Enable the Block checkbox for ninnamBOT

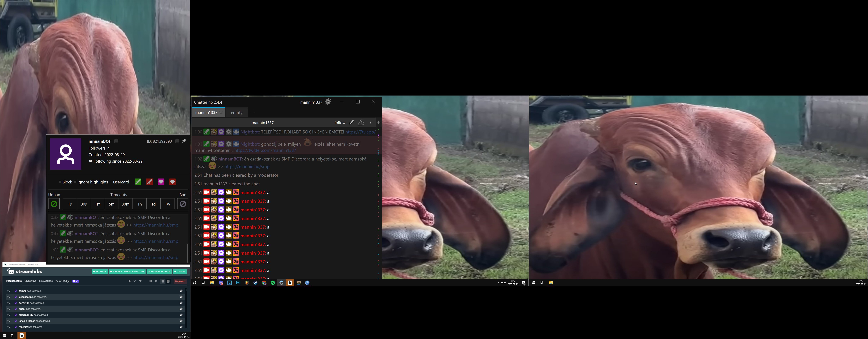[60, 182]
